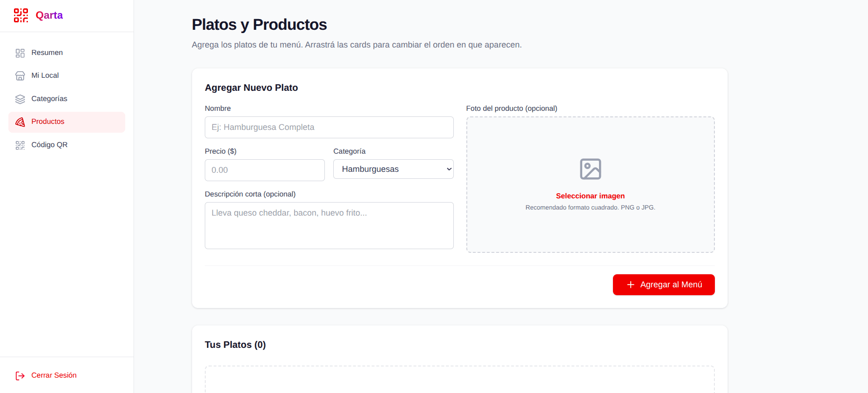Click the Productos pizza icon
The width and height of the screenshot is (868, 393).
tap(20, 122)
